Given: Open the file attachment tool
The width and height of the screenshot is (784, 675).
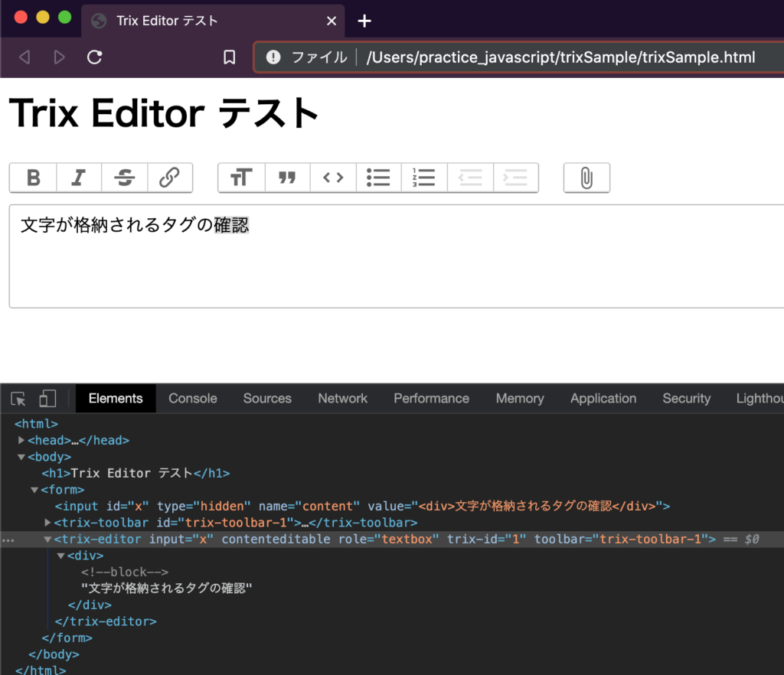Looking at the screenshot, I should [586, 178].
